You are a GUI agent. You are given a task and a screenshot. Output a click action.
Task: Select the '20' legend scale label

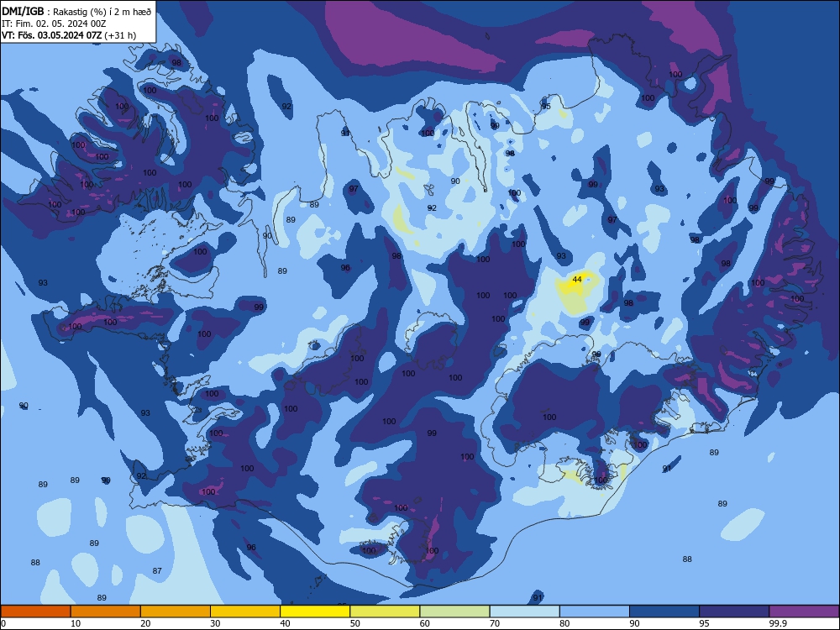pyautogui.click(x=145, y=623)
